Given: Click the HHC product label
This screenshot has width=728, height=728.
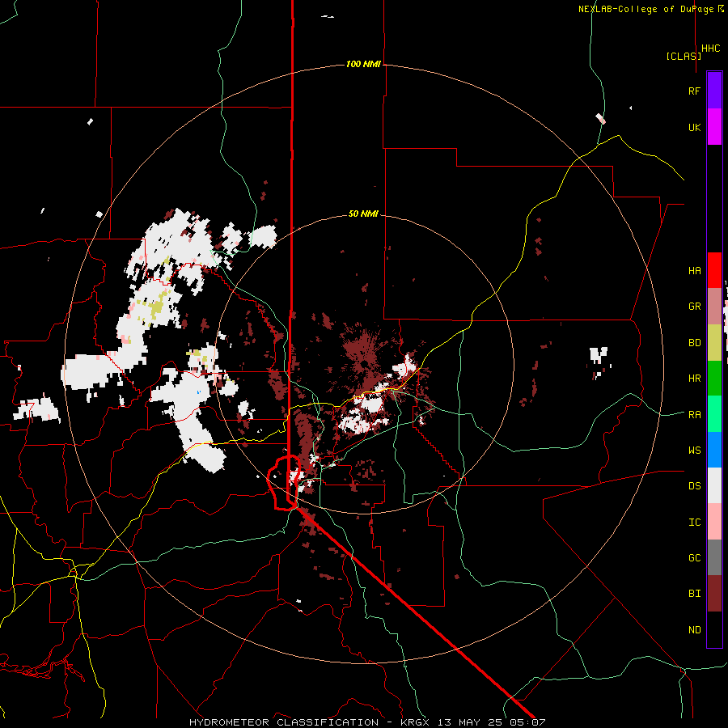Looking at the screenshot, I should (711, 49).
